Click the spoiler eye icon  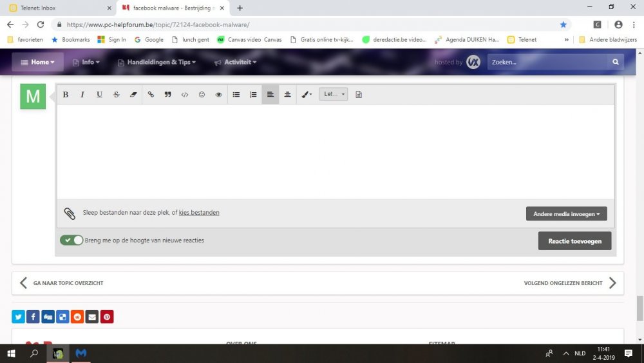coord(218,95)
